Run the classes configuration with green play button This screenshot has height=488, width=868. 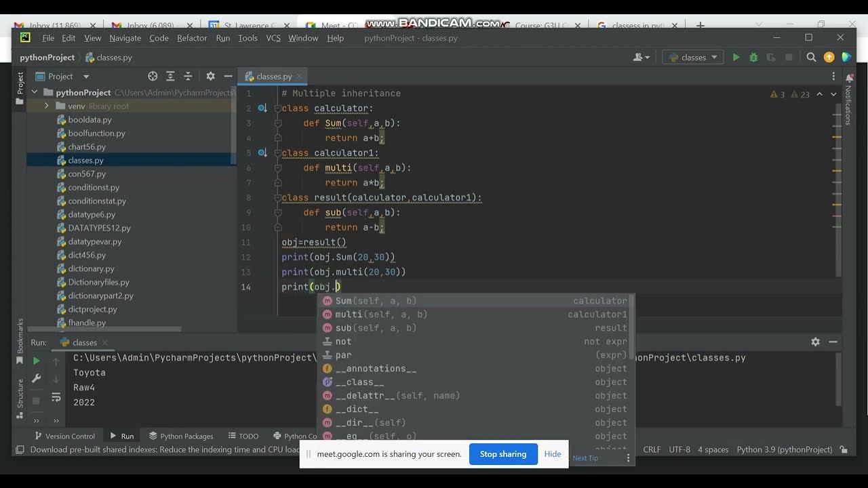[x=736, y=58]
